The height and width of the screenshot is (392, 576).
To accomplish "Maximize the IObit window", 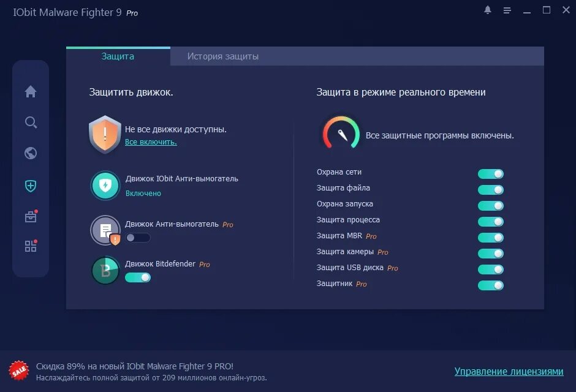I will (547, 10).
